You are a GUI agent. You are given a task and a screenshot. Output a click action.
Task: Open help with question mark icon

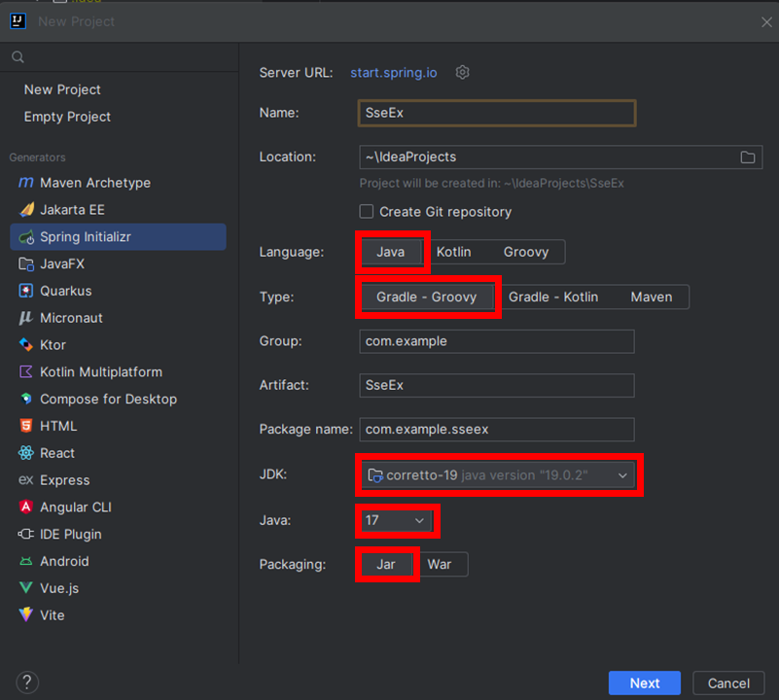[x=27, y=682]
